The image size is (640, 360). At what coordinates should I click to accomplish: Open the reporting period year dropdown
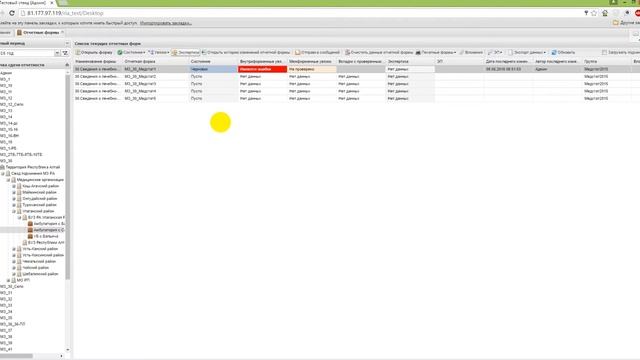coord(57,53)
